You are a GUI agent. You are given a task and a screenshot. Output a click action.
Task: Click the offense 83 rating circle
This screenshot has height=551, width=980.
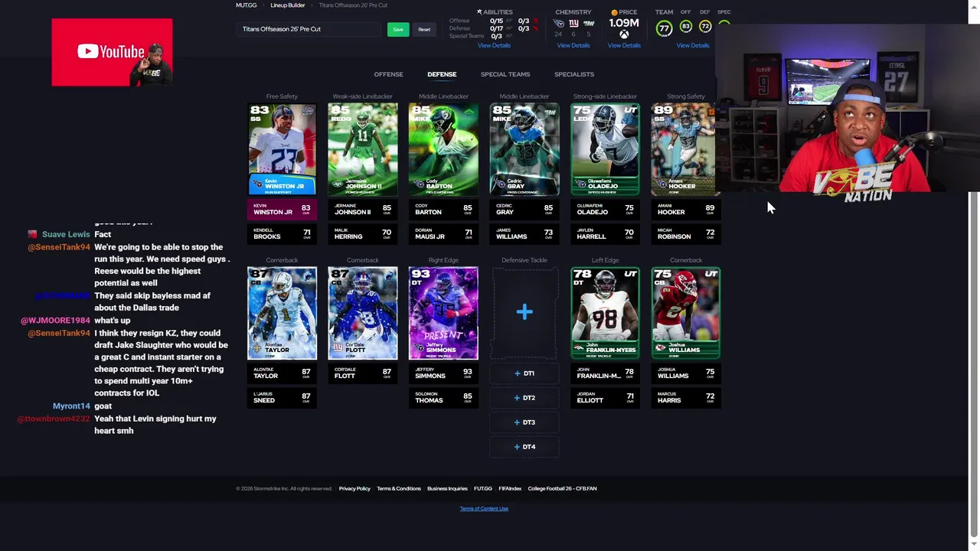pos(686,27)
